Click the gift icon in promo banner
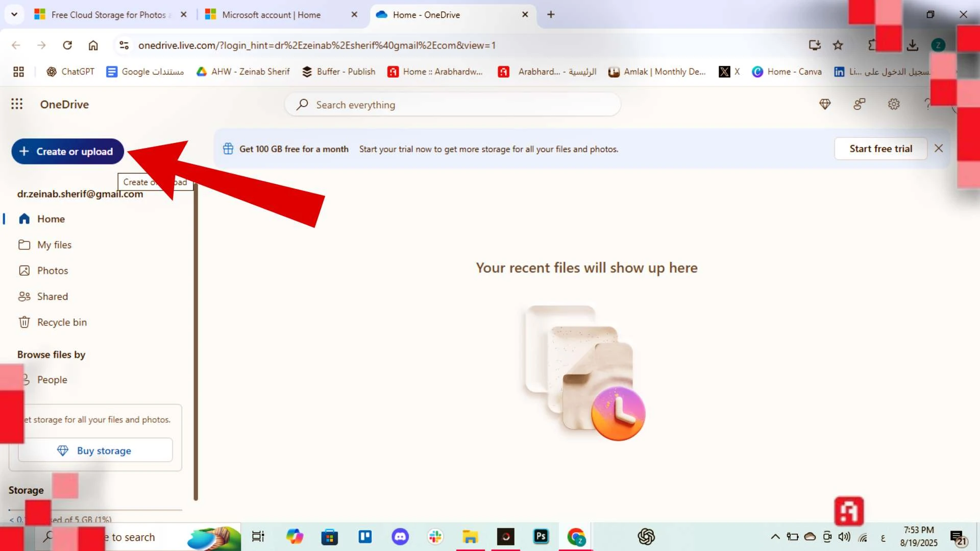This screenshot has height=551, width=980. click(x=228, y=149)
